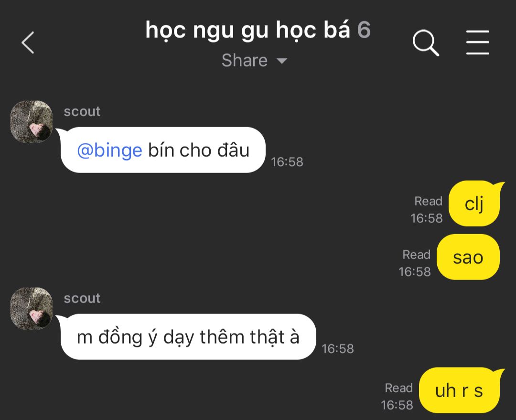Screen dimensions: 516x420
Task: Tap scout's avatar on first message
Action: pos(32,121)
